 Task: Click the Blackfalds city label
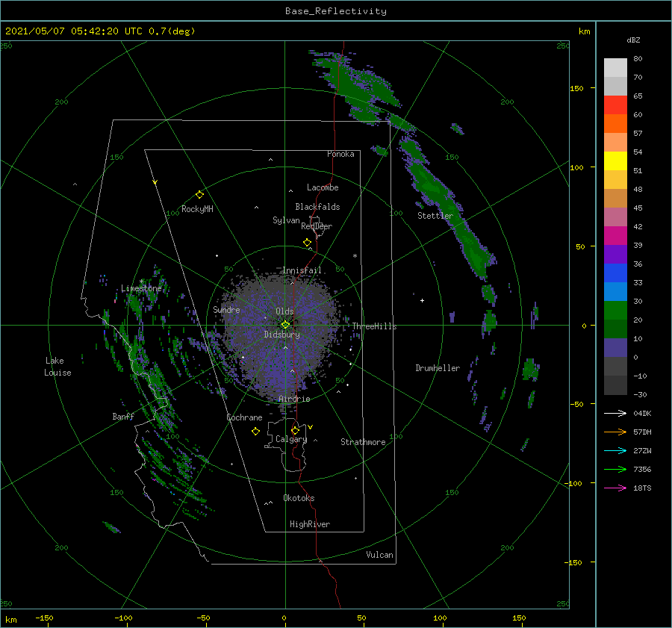click(317, 207)
